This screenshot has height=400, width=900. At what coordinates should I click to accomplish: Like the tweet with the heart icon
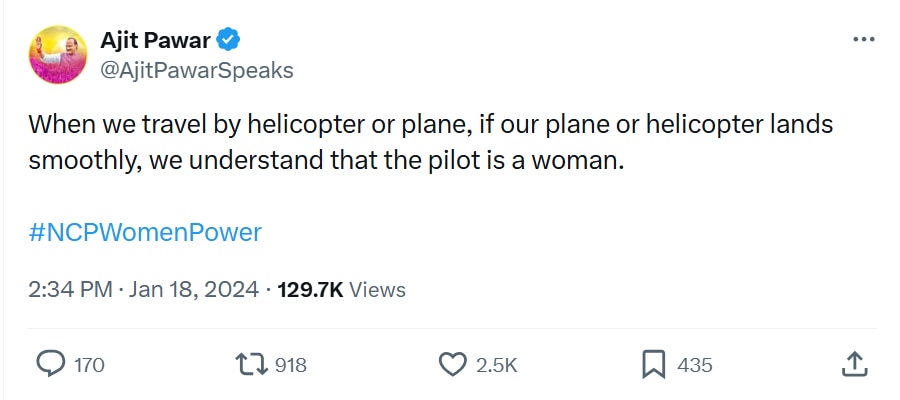[x=454, y=365]
